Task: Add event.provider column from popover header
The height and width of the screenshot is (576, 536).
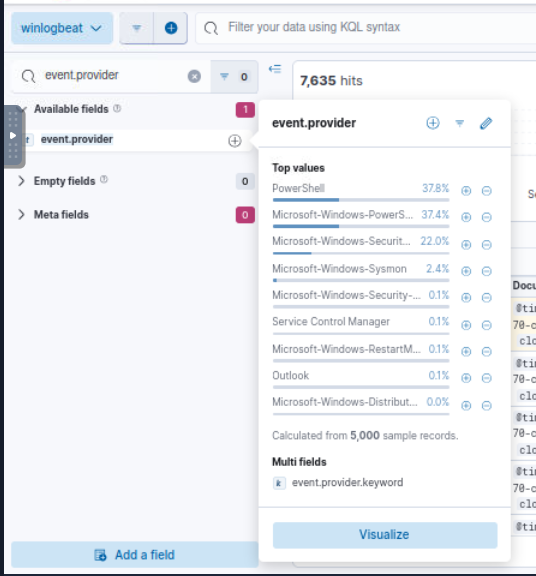Action: click(433, 123)
